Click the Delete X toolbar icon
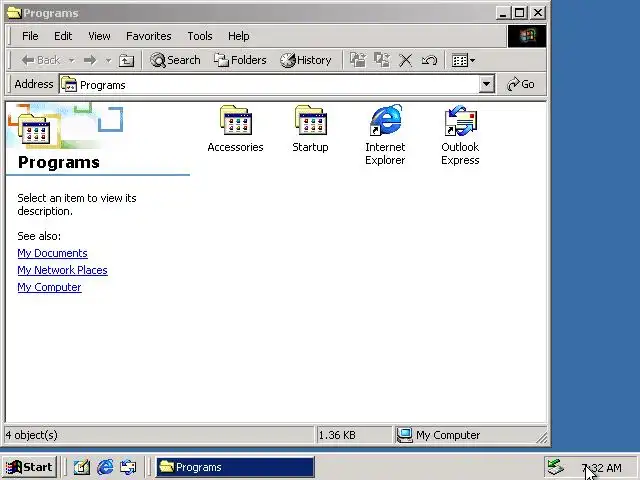 (405, 60)
